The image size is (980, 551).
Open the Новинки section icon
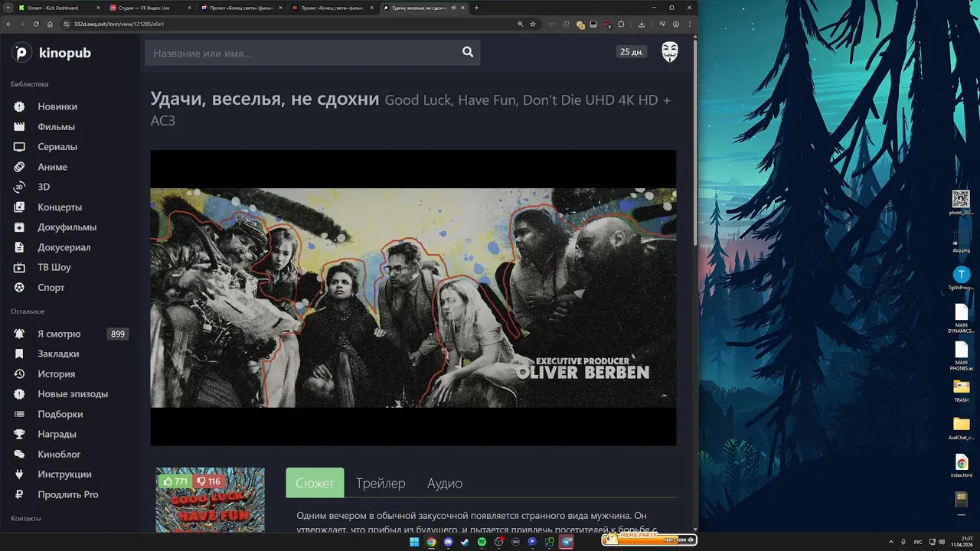19,106
